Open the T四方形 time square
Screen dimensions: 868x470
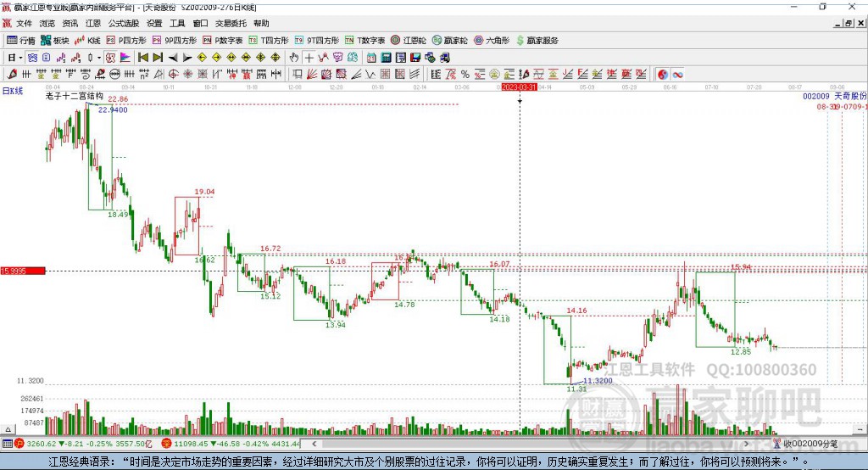click(269, 41)
